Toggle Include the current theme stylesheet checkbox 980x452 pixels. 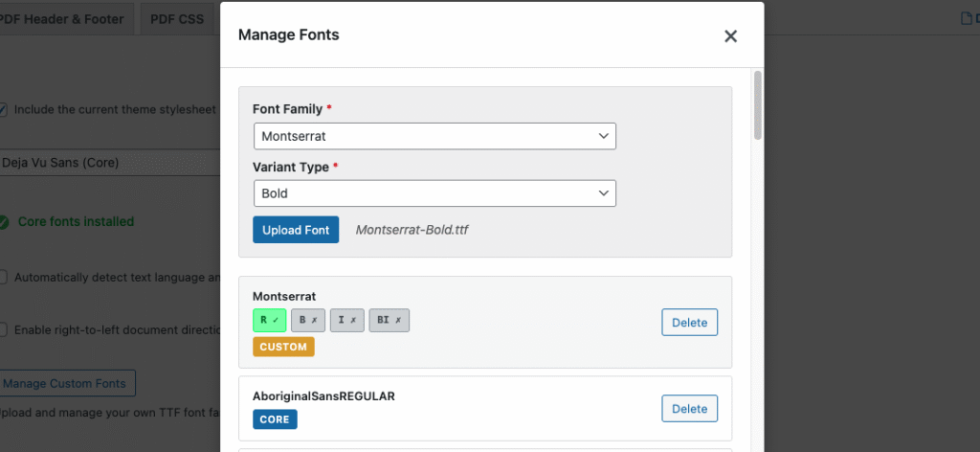(3, 109)
